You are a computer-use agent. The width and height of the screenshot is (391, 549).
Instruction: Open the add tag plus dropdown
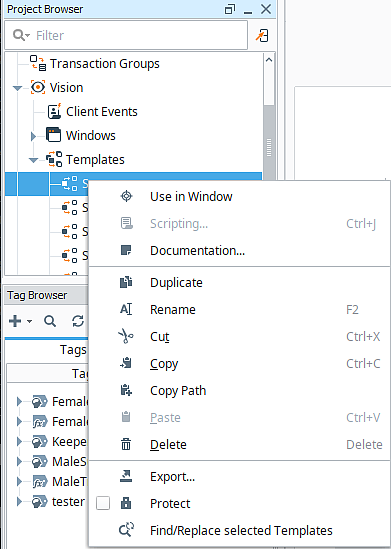(20, 321)
